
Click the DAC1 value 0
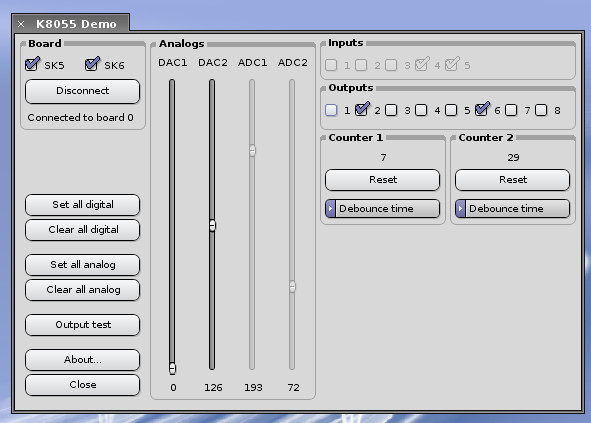[x=173, y=388]
